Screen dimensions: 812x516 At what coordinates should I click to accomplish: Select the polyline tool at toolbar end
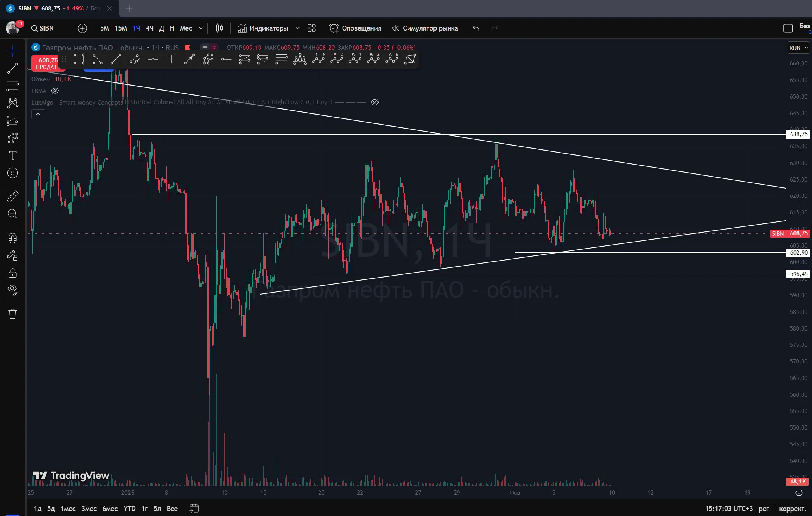(x=410, y=59)
